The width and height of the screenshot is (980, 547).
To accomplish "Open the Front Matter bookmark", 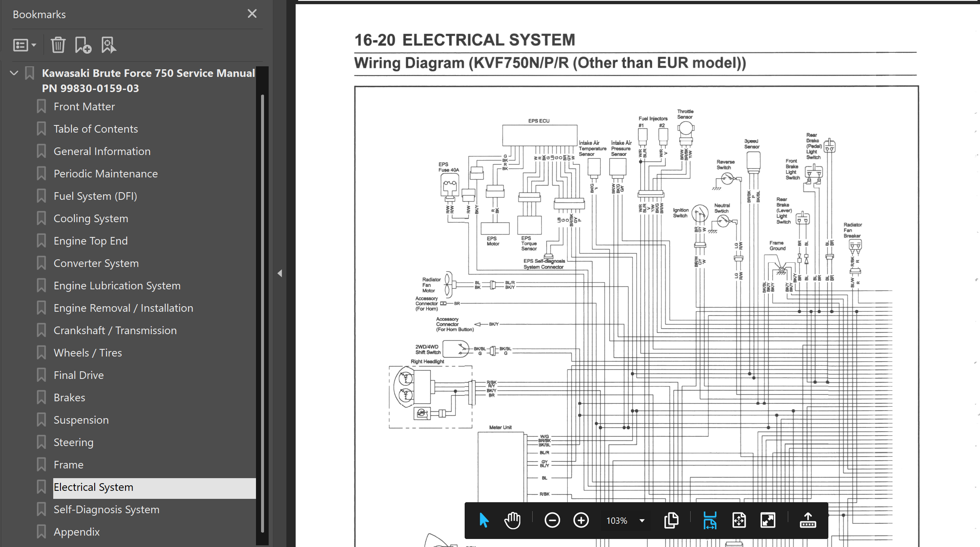I will 84,106.
